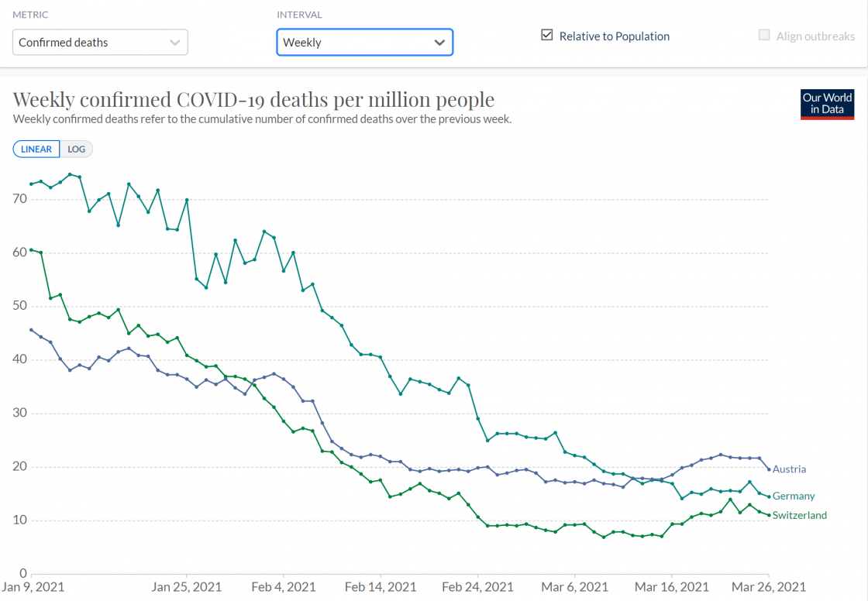The height and width of the screenshot is (601, 868).
Task: Open the Interval dropdown set to Weekly
Action: 364,43
